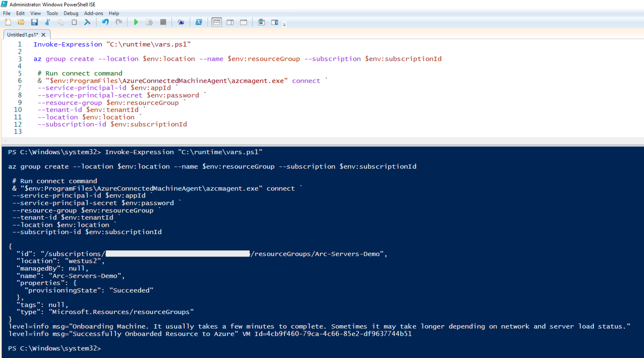This screenshot has width=644, height=358.
Task: Click the 'az group create' line in the editor
Action: tap(237, 59)
